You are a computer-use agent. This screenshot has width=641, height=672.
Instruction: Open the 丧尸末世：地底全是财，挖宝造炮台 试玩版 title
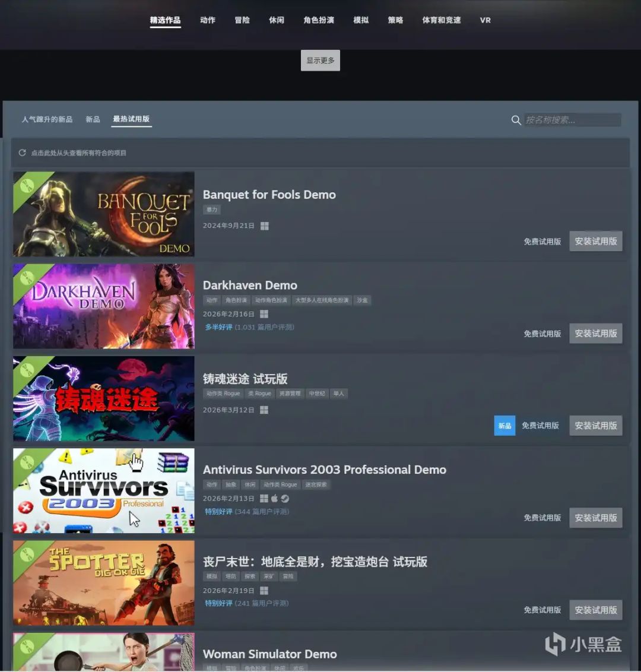coord(315,562)
